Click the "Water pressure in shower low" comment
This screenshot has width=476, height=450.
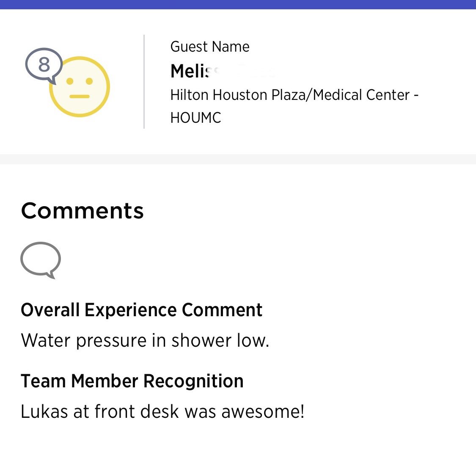tap(145, 340)
